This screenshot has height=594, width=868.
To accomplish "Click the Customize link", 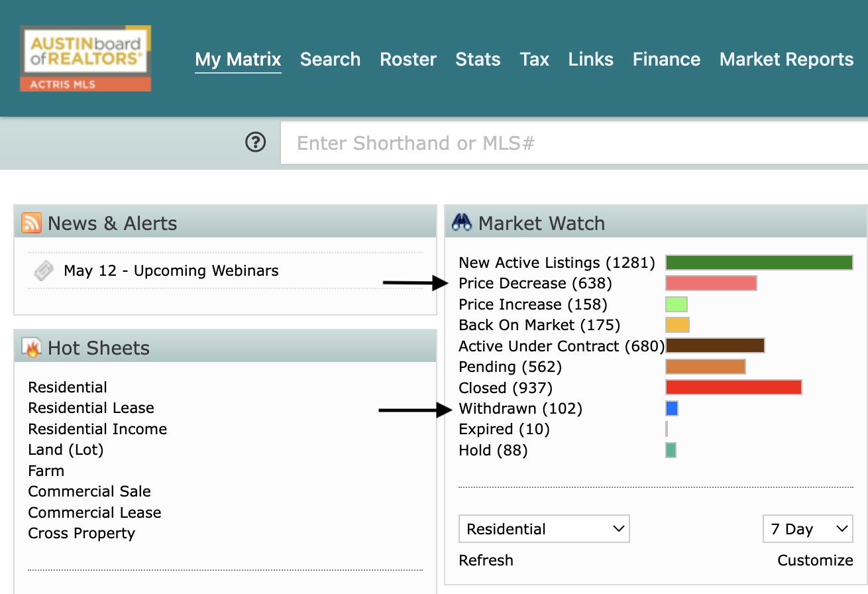I will click(815, 560).
